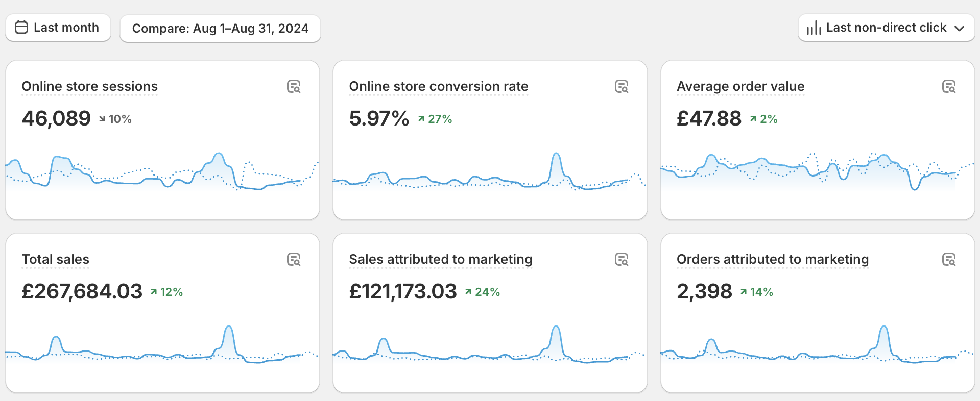Open report icon for Online store conversion rate
The image size is (980, 401).
click(621, 87)
